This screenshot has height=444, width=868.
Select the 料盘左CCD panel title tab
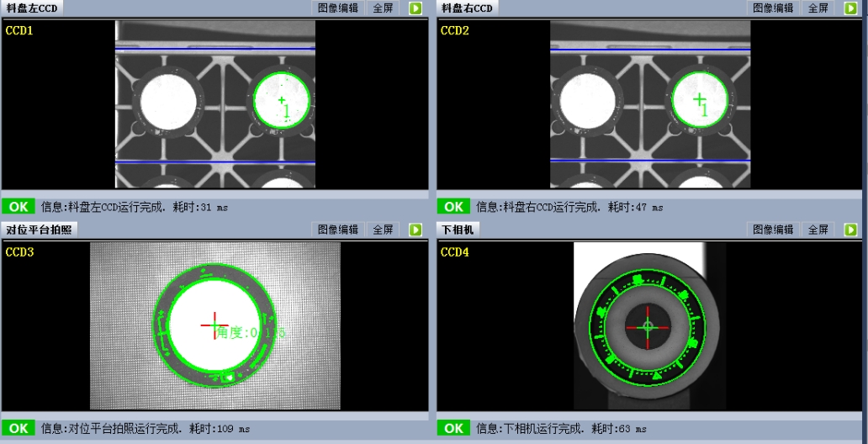(x=32, y=8)
